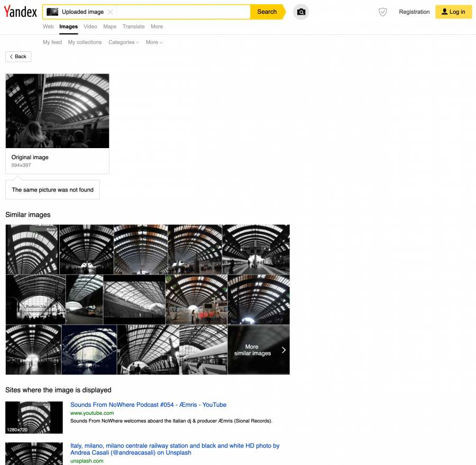Open the Categories dropdown
The width and height of the screenshot is (476, 465).
(123, 42)
